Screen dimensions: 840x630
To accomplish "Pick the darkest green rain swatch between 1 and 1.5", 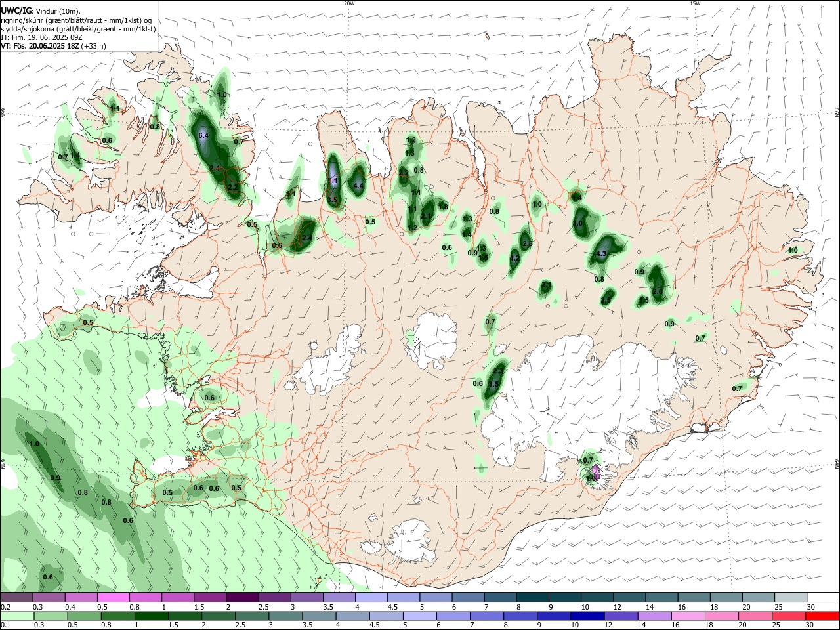I will tap(152, 616).
